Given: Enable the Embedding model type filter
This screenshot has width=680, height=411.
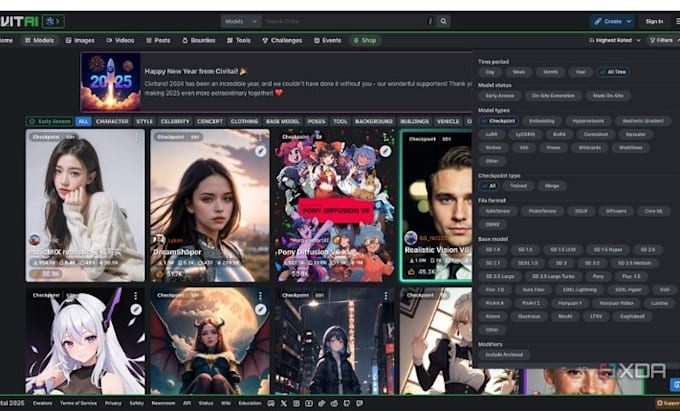Looking at the screenshot, I should tap(542, 121).
